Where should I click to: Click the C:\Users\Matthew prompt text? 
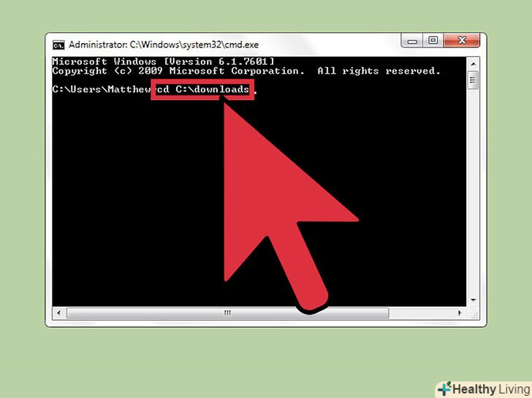(x=102, y=89)
